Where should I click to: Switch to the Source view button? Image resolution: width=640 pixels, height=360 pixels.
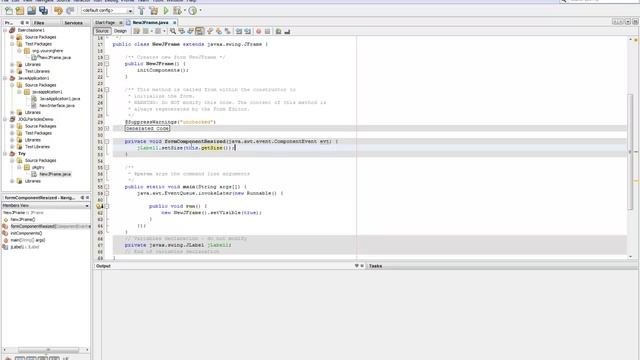(x=102, y=31)
